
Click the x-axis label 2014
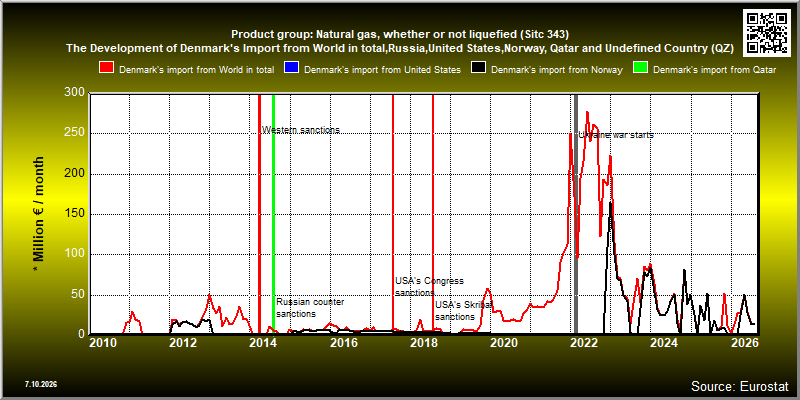pyautogui.click(x=263, y=342)
